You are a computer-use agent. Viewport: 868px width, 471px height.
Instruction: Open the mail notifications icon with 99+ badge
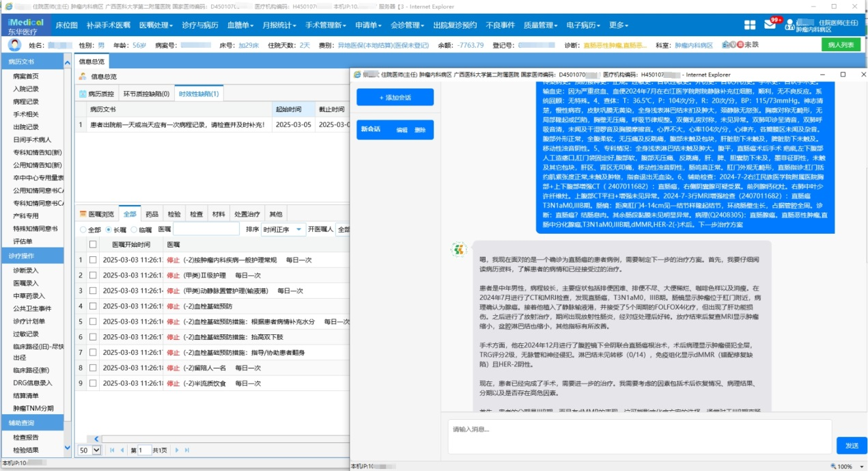pos(770,25)
